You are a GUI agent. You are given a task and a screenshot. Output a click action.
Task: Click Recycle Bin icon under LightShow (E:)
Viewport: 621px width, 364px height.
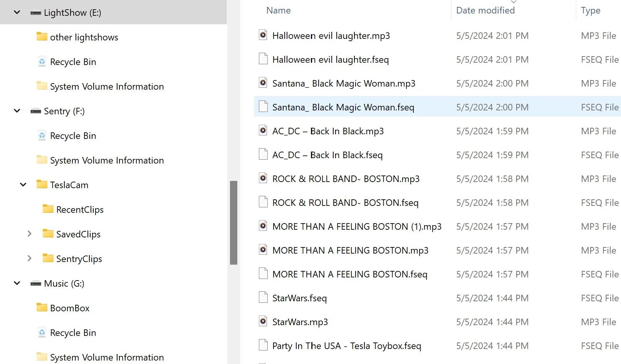coord(42,62)
